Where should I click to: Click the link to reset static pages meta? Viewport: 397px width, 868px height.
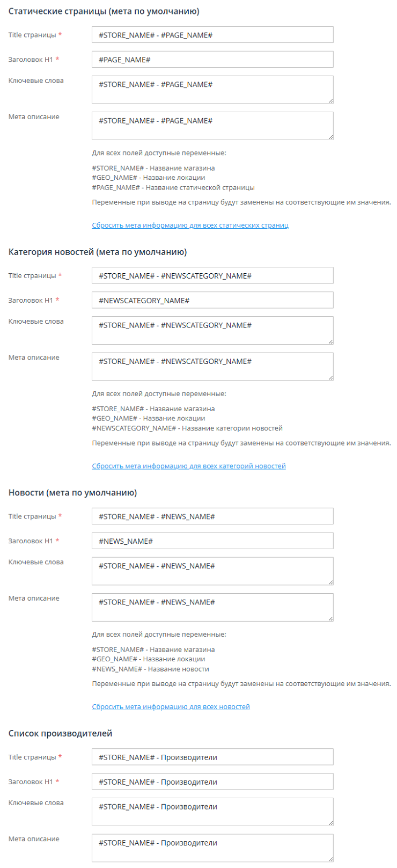(190, 225)
